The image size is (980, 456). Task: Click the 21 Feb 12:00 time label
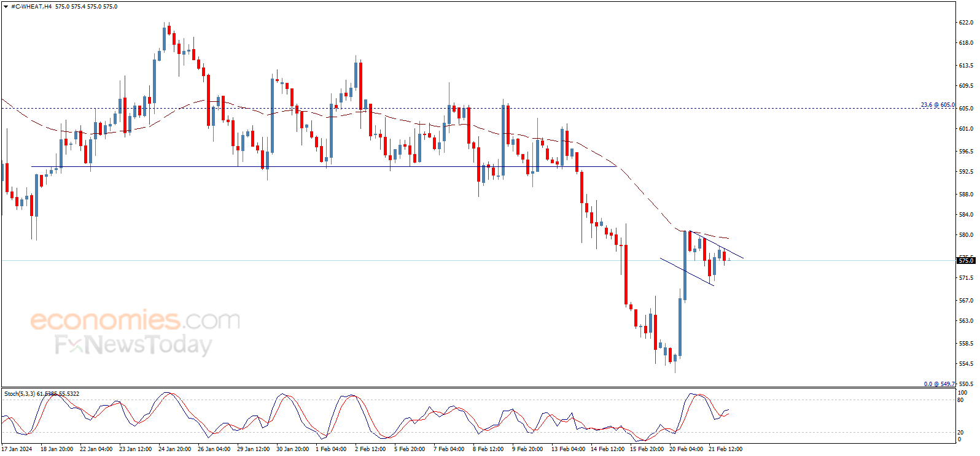(725, 449)
